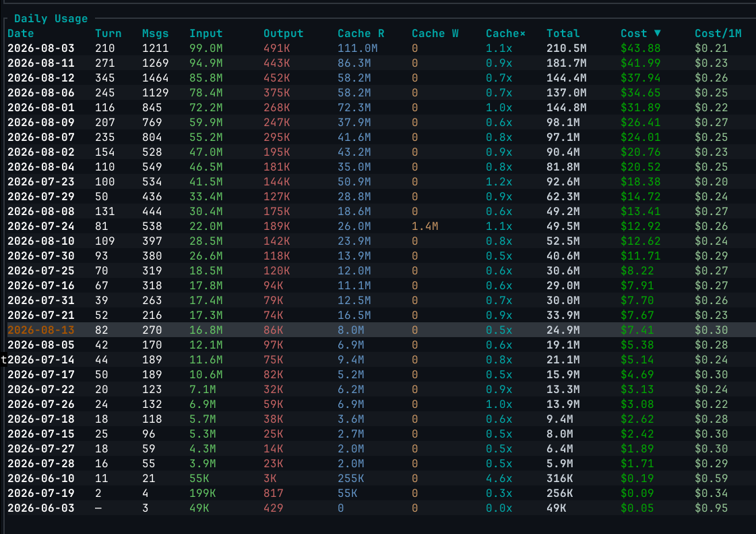Viewport: 756px width, 534px height.
Task: Click the 111.0M Cache R value
Action: coord(358,49)
